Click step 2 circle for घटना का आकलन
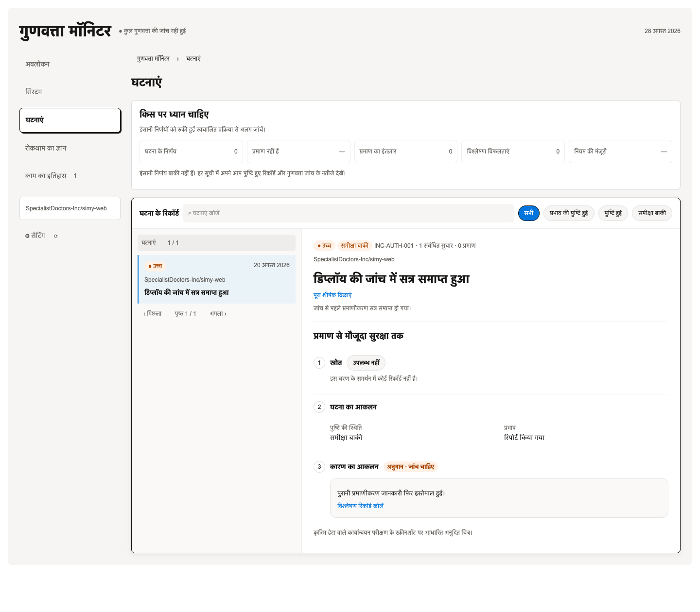700x612 pixels. [x=319, y=407]
